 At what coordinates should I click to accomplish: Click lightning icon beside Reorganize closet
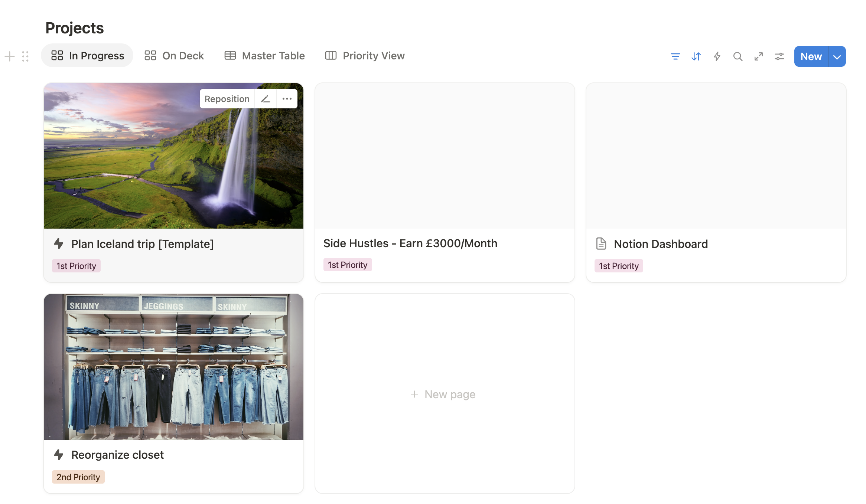[59, 454]
